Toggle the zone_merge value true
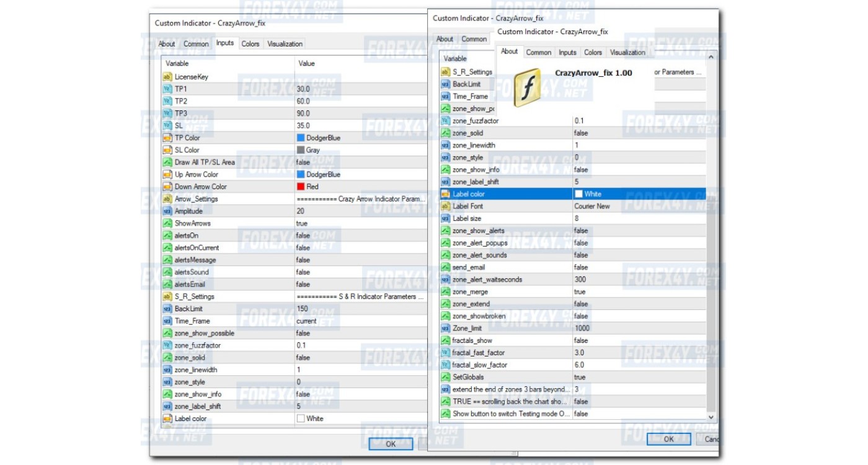This screenshot has width=868, height=465. pos(580,291)
